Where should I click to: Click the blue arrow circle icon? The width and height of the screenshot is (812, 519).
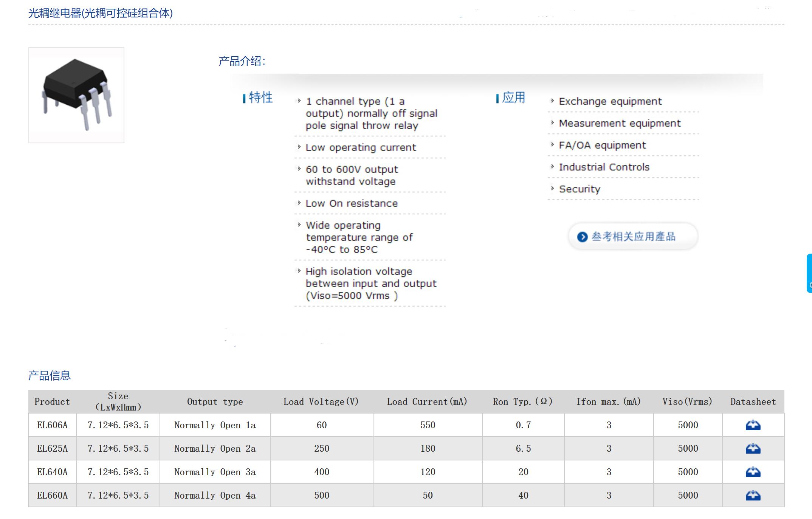pyautogui.click(x=582, y=237)
